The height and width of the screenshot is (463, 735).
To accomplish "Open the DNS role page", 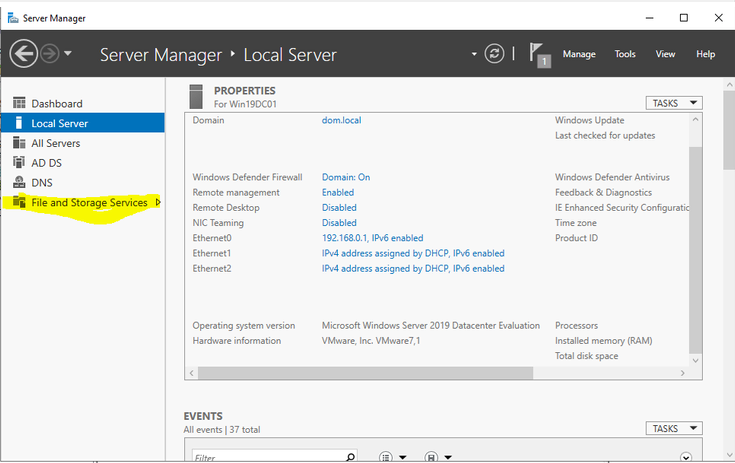I will (41, 183).
